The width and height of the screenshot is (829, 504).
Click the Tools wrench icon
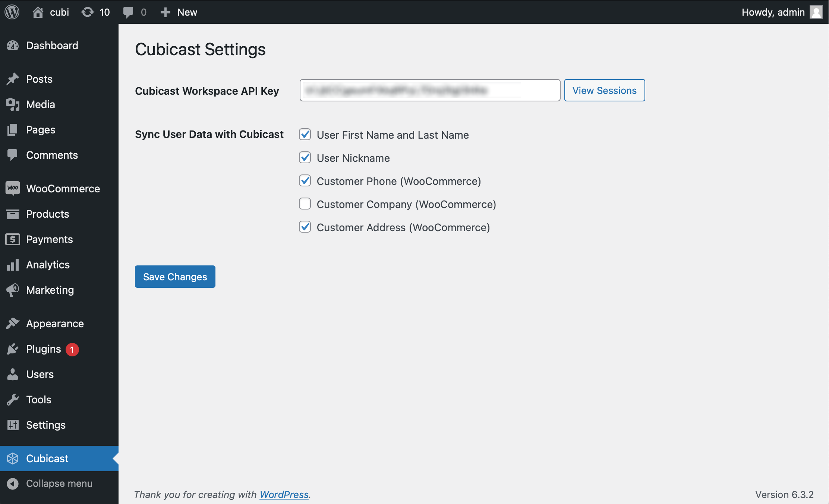coord(13,400)
